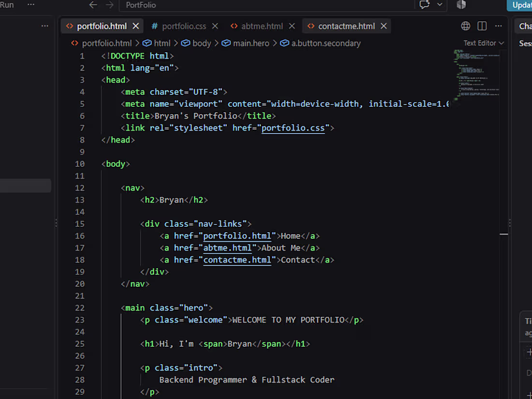Close the portfolio.html tab
The image size is (532, 399).
[136, 26]
